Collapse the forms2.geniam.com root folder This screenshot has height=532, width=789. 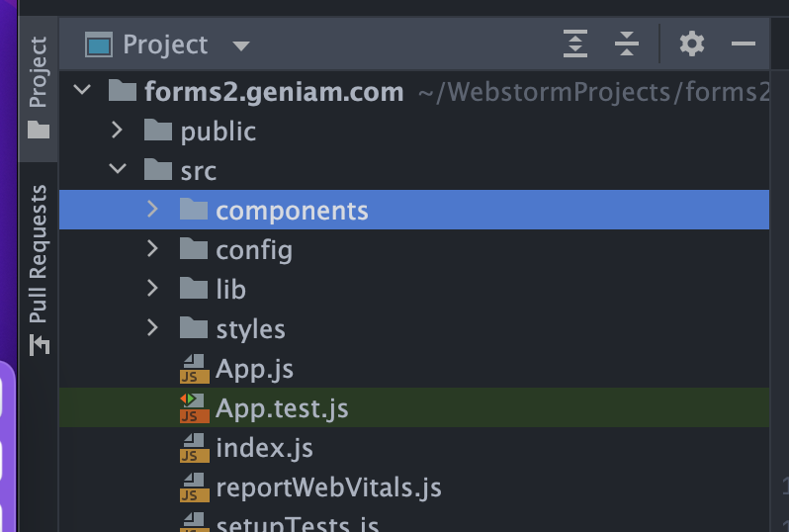coord(83,91)
